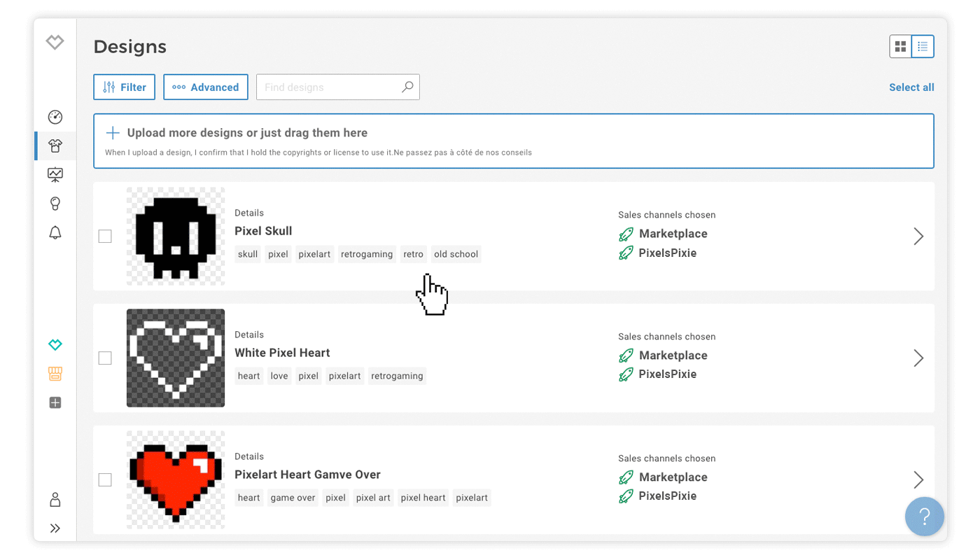Open the lightbulb tips icon in sidebar
The image size is (980, 560).
click(x=55, y=203)
